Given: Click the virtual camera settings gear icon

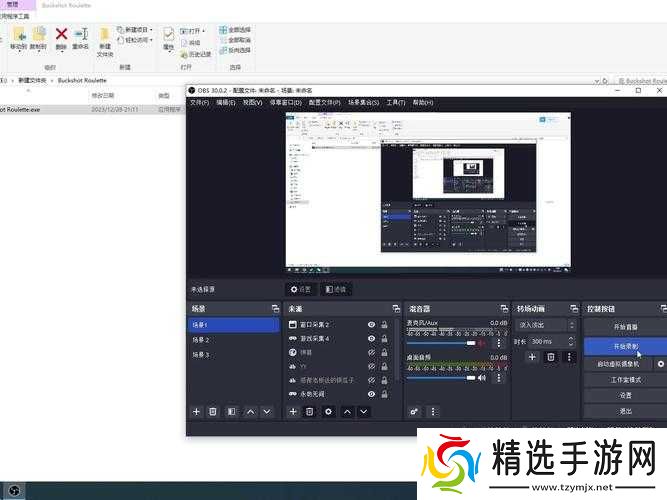Looking at the screenshot, I should coord(660,365).
